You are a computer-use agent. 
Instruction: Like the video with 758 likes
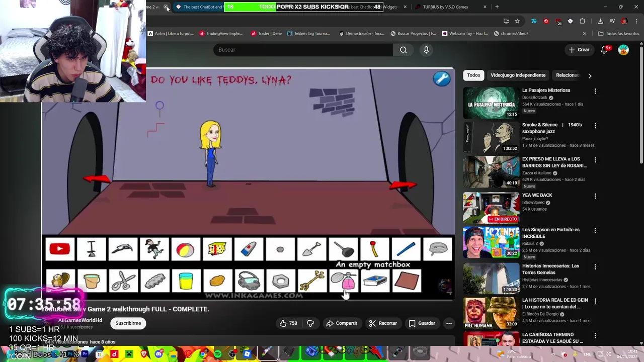coord(288,323)
